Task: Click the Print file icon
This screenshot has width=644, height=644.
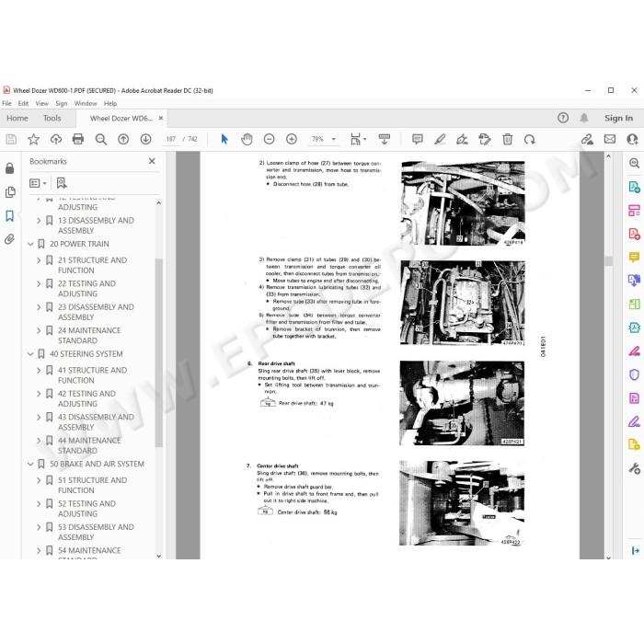Action: pyautogui.click(x=77, y=139)
